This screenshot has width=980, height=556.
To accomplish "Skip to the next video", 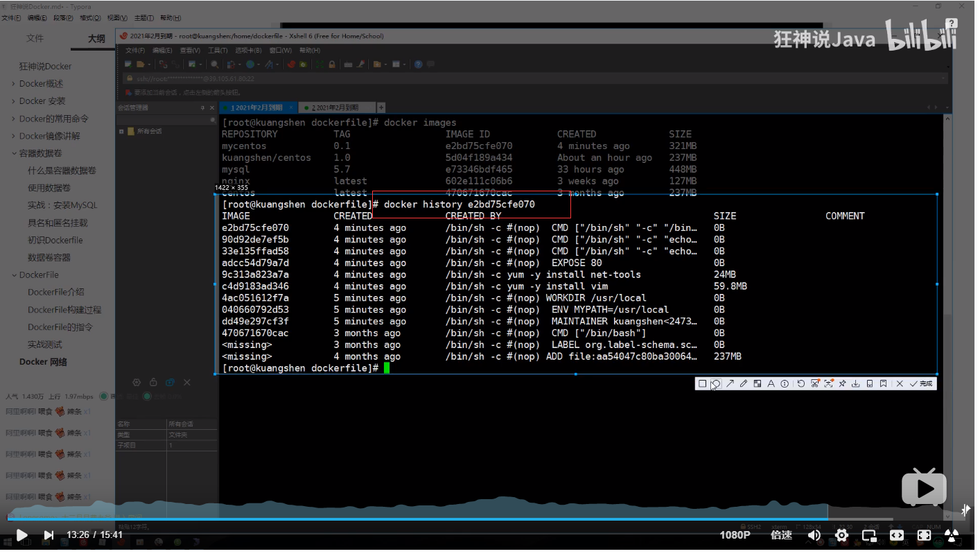I will [49, 535].
